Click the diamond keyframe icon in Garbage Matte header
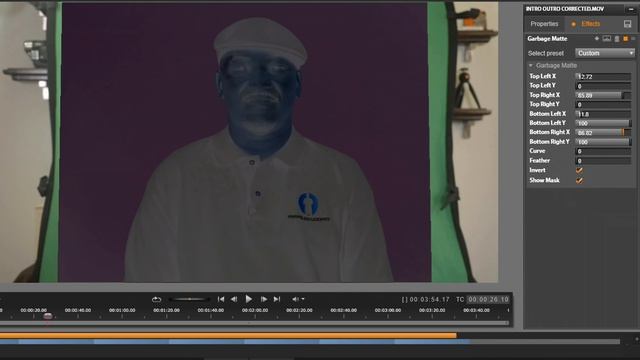Viewport: 640px width, 360px height. pyautogui.click(x=597, y=39)
